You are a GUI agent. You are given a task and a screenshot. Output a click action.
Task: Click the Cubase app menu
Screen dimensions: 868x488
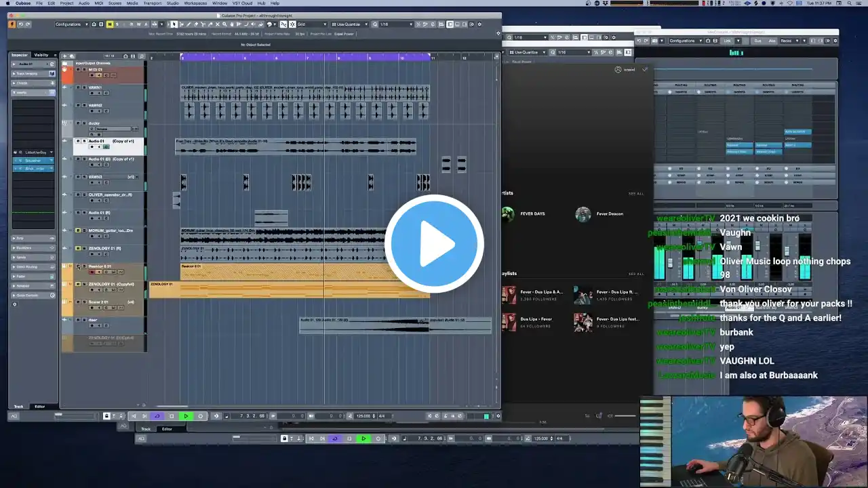(23, 3)
